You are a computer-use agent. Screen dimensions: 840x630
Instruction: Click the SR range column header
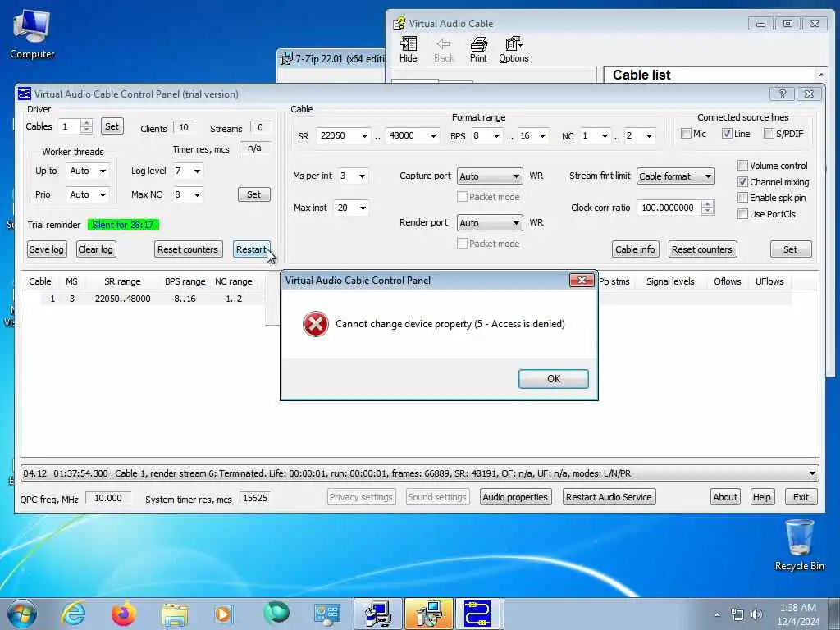(122, 281)
